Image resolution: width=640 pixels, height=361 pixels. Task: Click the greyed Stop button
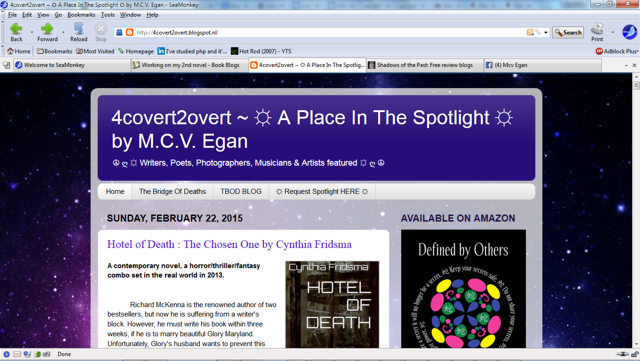pos(100,32)
